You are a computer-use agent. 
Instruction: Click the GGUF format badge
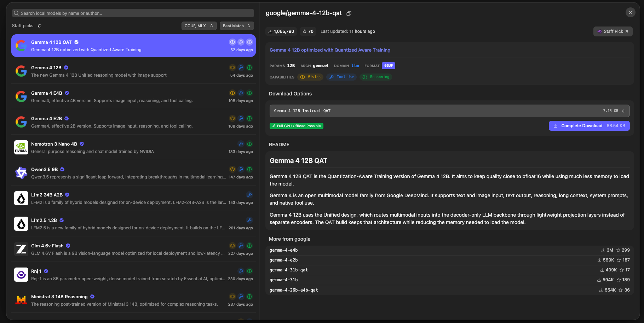[389, 66]
